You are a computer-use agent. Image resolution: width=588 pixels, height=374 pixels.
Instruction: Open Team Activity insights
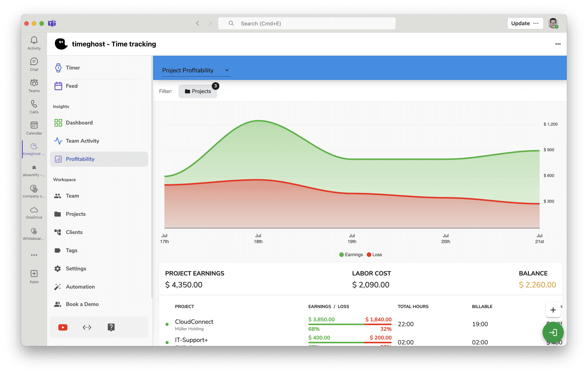[99, 141]
